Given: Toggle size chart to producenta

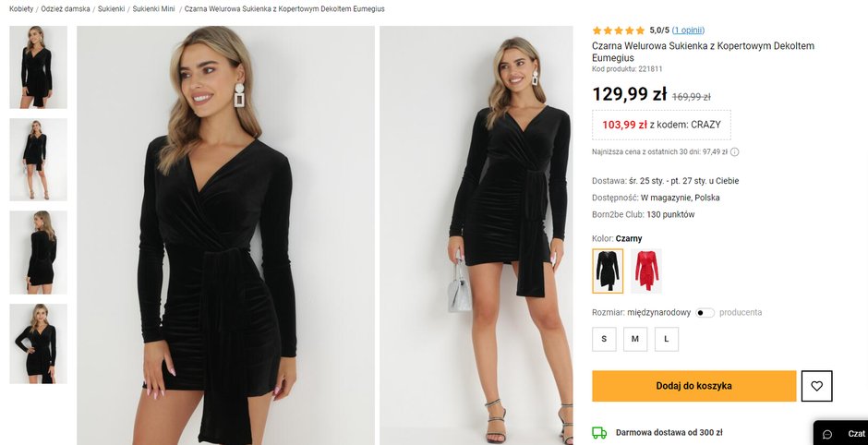Looking at the screenshot, I should tap(705, 313).
